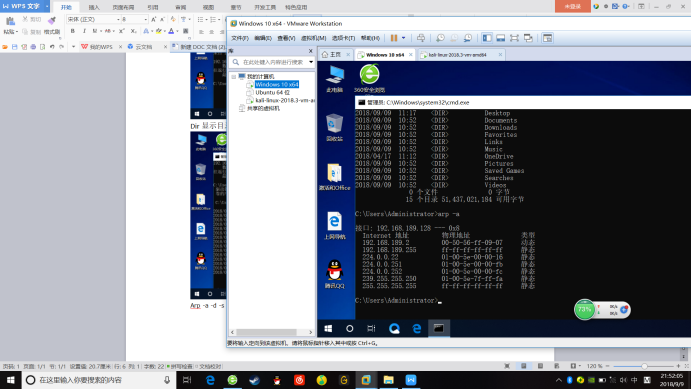This screenshot has width=692, height=389.
Task: Click the host Windows search box
Action: pos(98,380)
